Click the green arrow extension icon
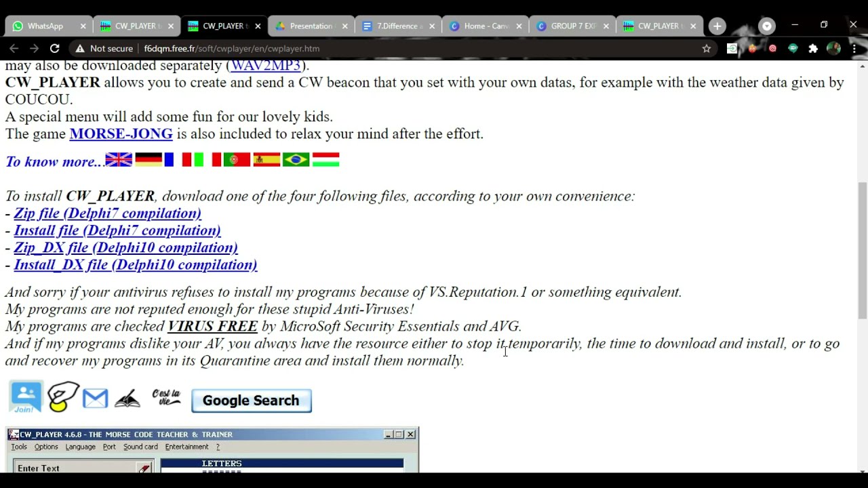 [x=732, y=48]
